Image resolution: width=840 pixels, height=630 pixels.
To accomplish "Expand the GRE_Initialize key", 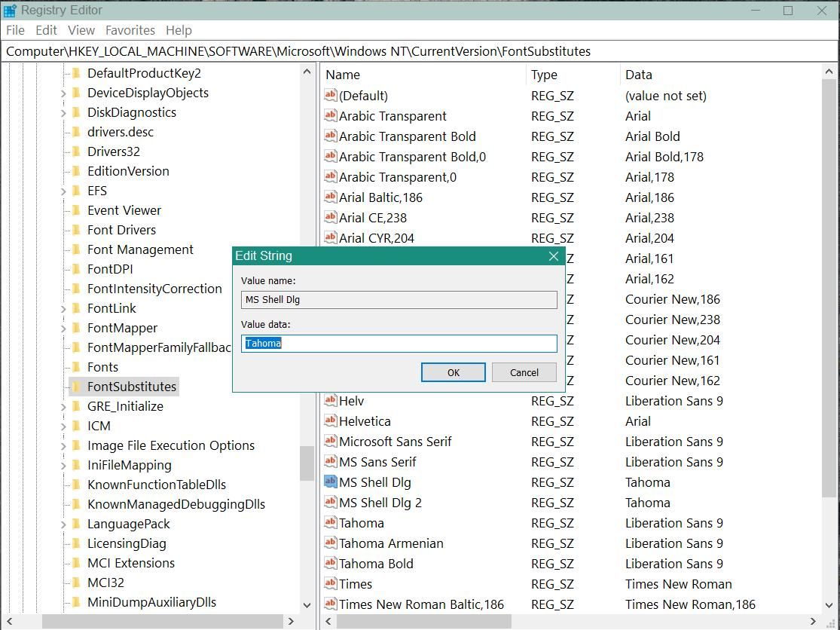I will click(x=63, y=407).
